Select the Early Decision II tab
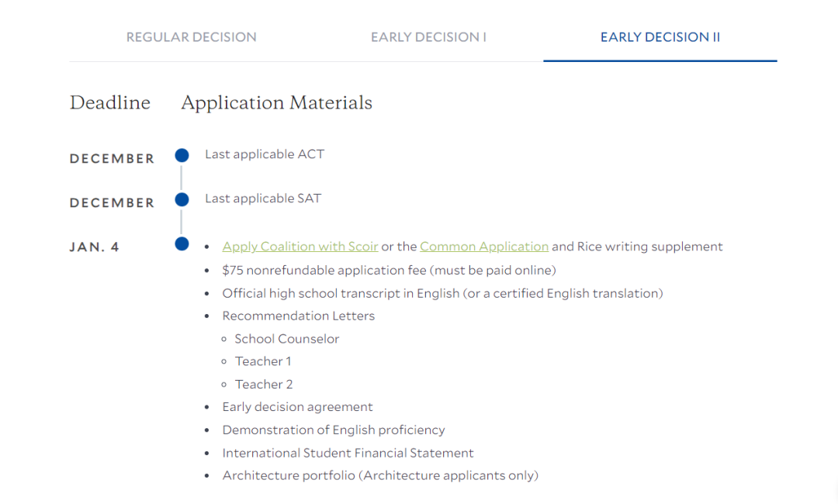The height and width of the screenshot is (504, 838). [660, 37]
